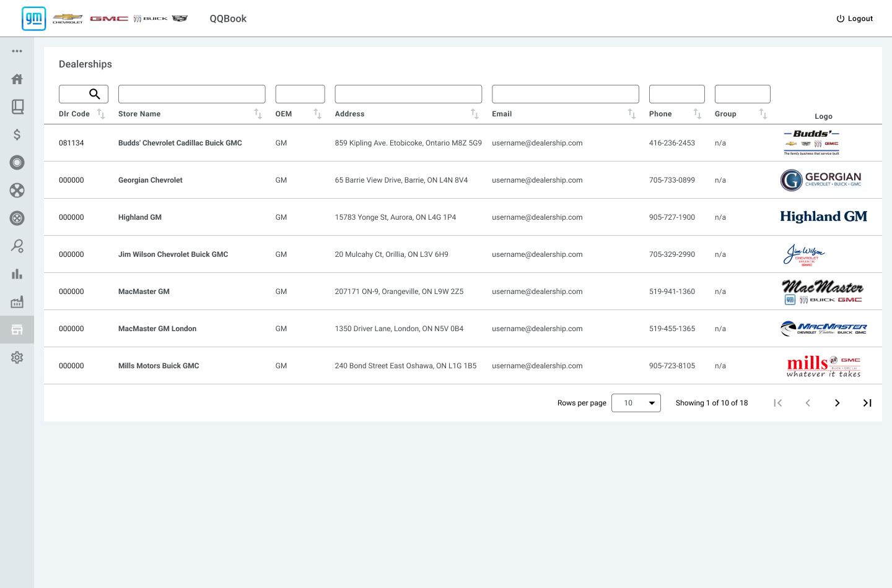Open the tire icon in sidebar
Viewport: 892px width, 588px height.
click(17, 162)
